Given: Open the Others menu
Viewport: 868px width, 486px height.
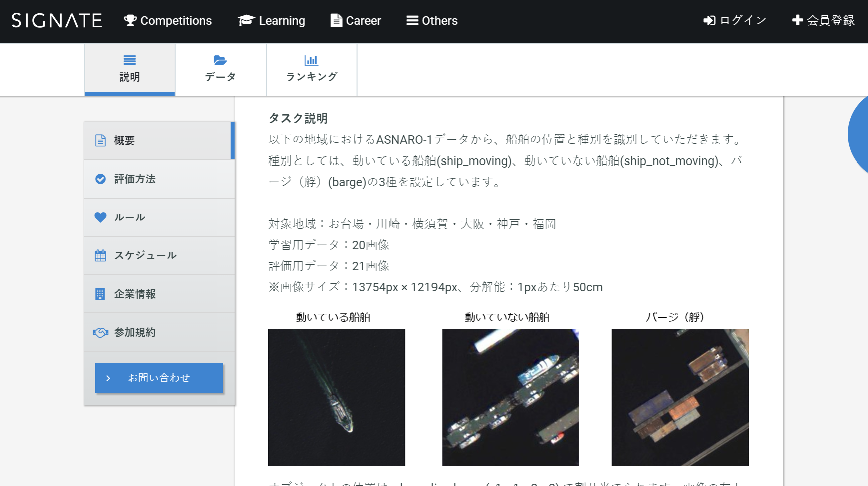Looking at the screenshot, I should pos(432,21).
